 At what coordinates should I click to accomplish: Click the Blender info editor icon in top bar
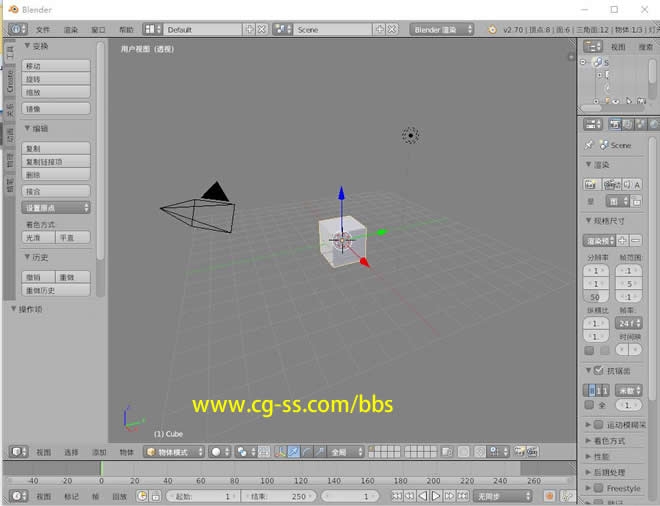[x=18, y=30]
